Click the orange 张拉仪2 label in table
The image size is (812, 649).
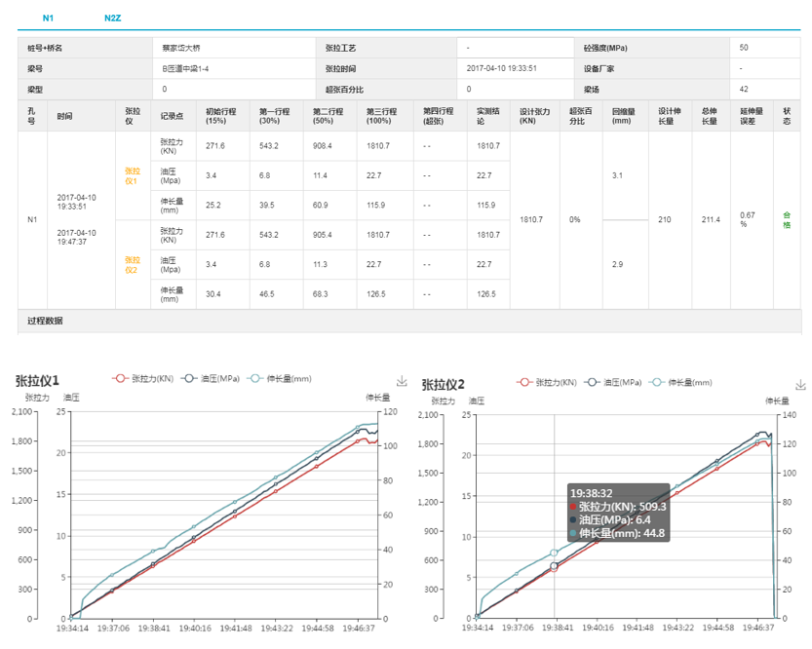click(132, 264)
